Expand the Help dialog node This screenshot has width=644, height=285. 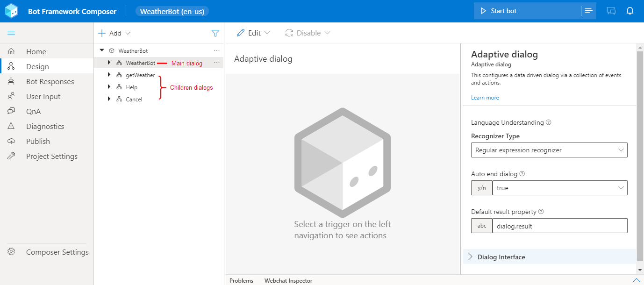click(x=109, y=87)
